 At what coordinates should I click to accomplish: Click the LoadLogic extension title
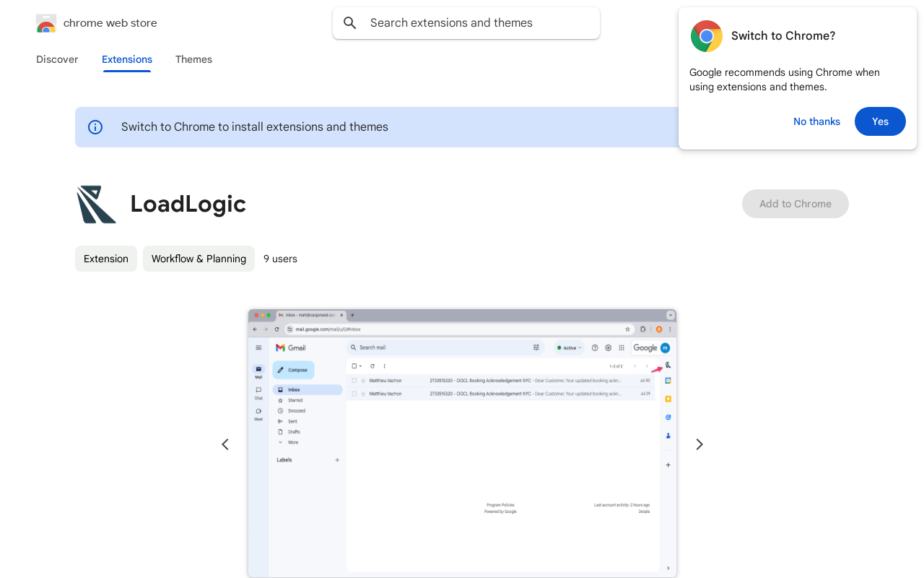(188, 204)
